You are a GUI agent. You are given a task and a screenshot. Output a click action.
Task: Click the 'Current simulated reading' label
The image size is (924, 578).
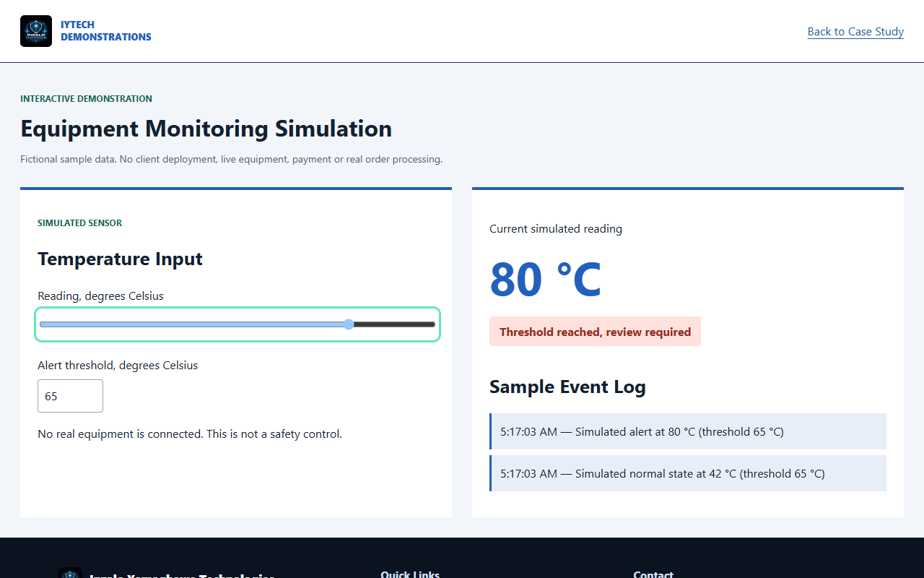tap(556, 229)
